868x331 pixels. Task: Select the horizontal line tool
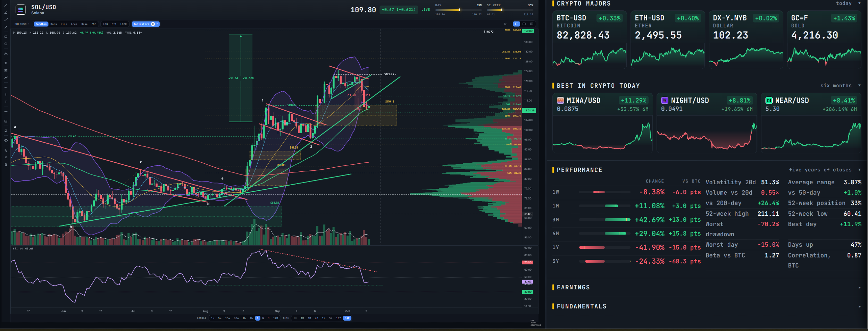coord(6,87)
